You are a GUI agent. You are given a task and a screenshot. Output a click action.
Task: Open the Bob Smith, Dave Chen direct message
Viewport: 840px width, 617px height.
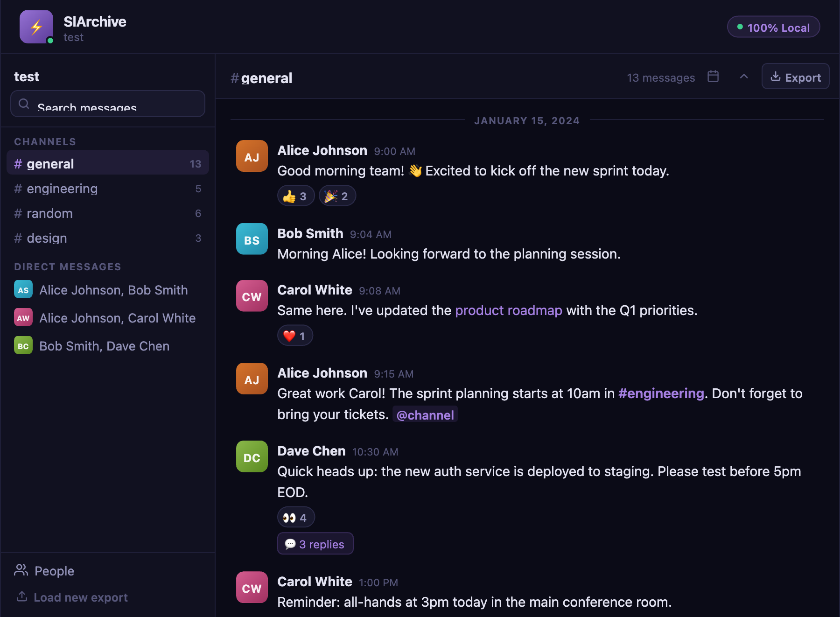[104, 346]
